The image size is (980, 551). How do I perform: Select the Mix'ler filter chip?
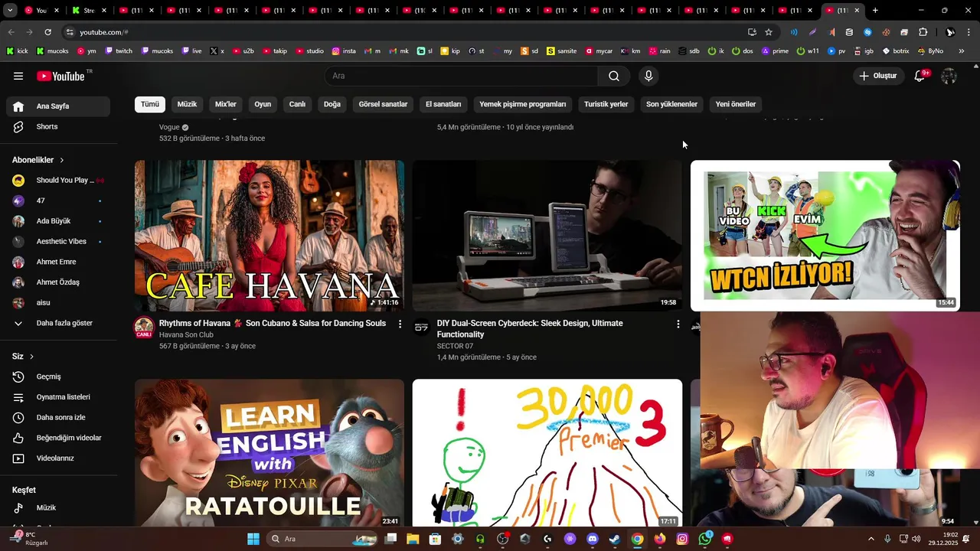[226, 104]
